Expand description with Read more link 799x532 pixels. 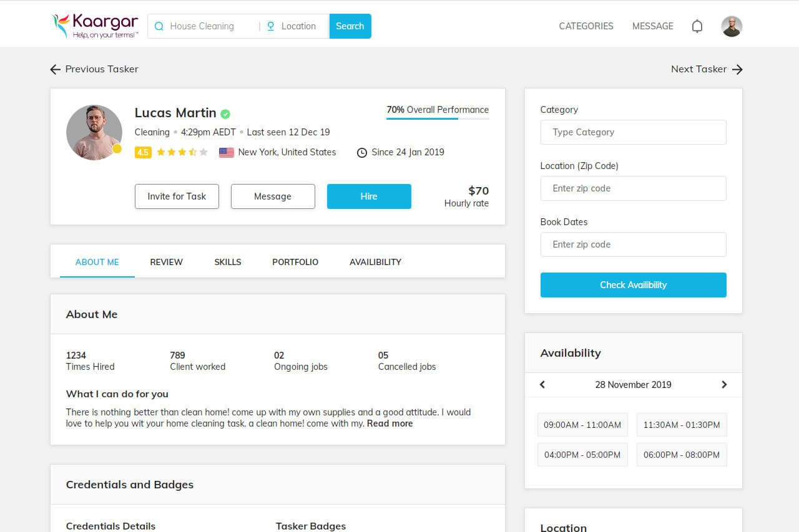tap(390, 423)
